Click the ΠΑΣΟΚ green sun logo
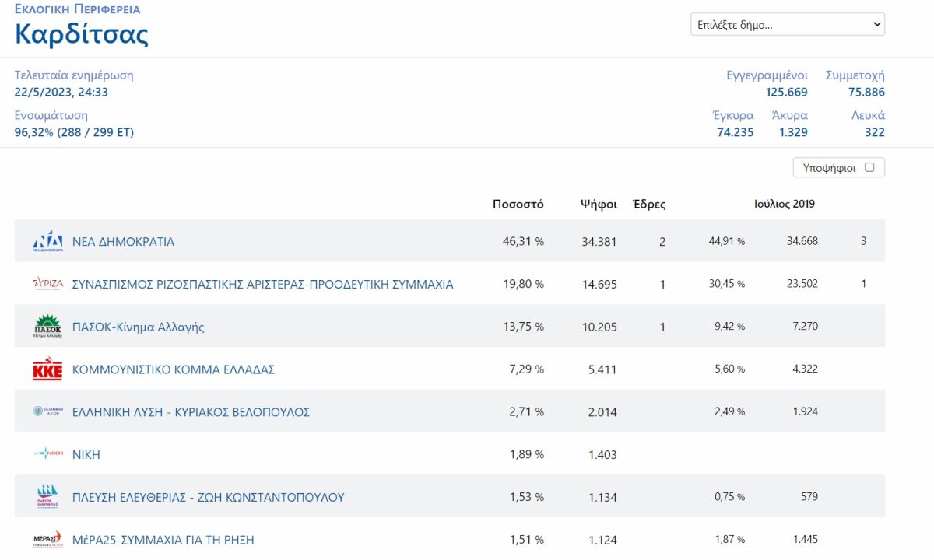This screenshot has height=560, width=934. [x=47, y=327]
